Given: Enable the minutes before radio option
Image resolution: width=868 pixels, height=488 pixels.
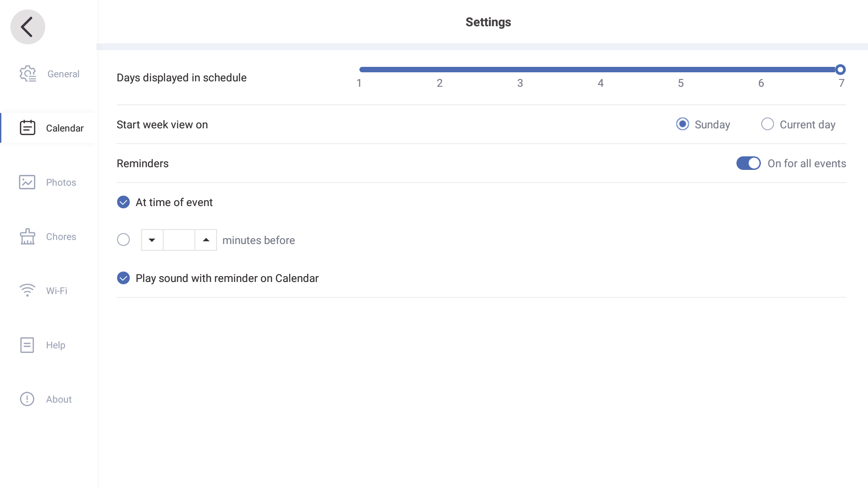Looking at the screenshot, I should point(123,239).
